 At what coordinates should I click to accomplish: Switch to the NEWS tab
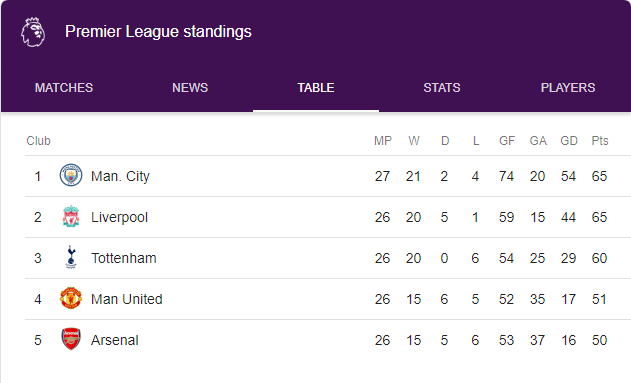point(190,88)
